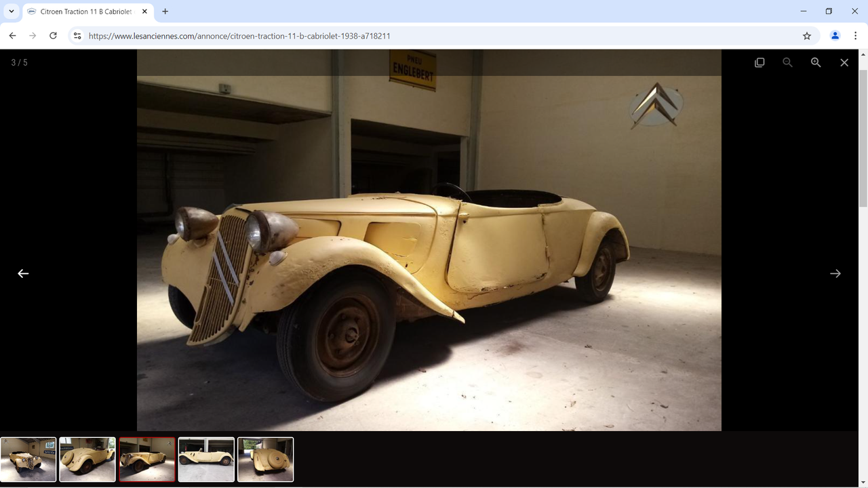Image resolution: width=868 pixels, height=488 pixels.
Task: Open second thumbnail of the car's rear side
Action: 87,460
